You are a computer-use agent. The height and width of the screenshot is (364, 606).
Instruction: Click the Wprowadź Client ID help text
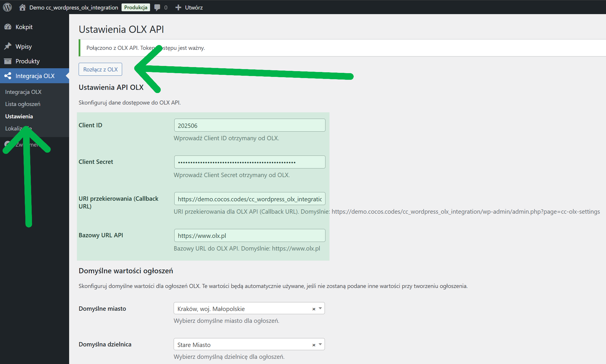pyautogui.click(x=226, y=138)
